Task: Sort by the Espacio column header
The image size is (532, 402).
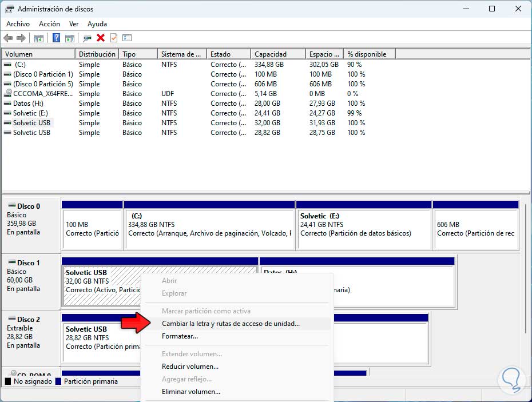Action: click(x=324, y=54)
